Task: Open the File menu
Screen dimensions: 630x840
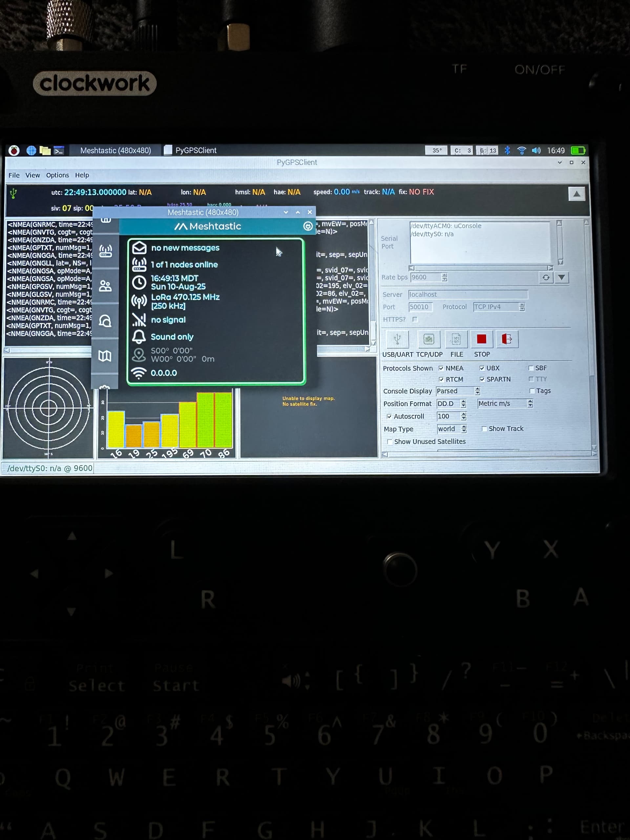Action: 14,175
